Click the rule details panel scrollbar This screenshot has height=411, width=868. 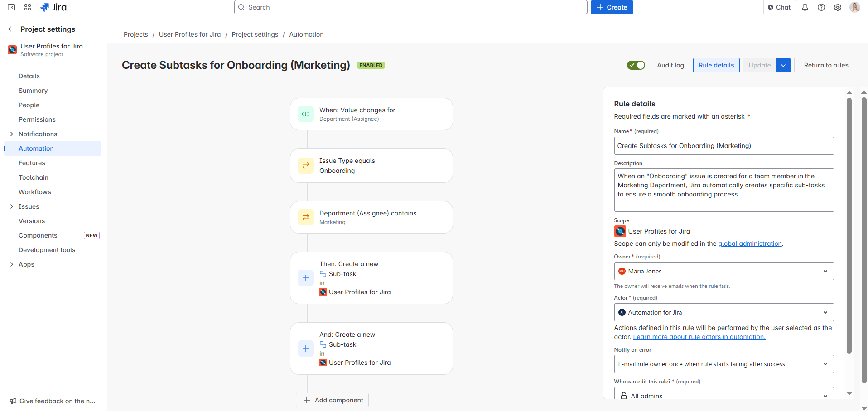(x=849, y=226)
